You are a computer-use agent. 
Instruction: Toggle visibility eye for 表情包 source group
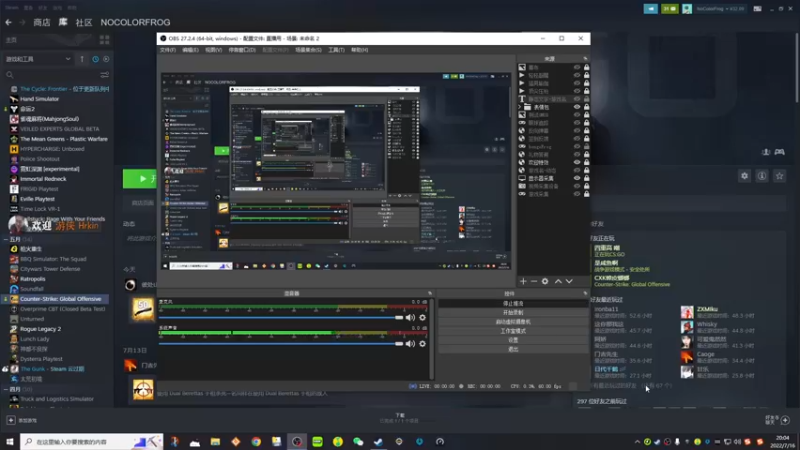(x=577, y=107)
